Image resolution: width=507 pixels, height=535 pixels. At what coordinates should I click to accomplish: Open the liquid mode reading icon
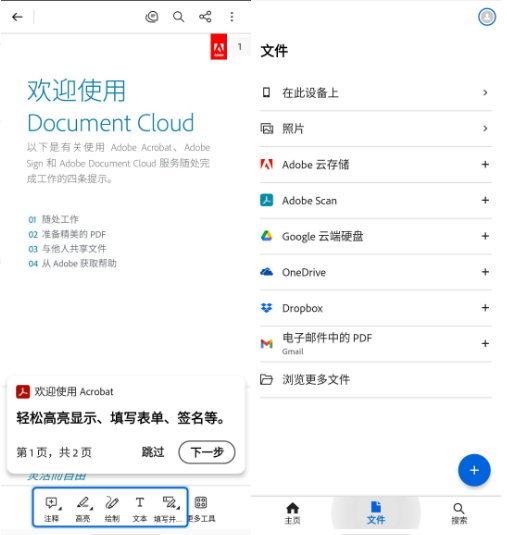(152, 17)
